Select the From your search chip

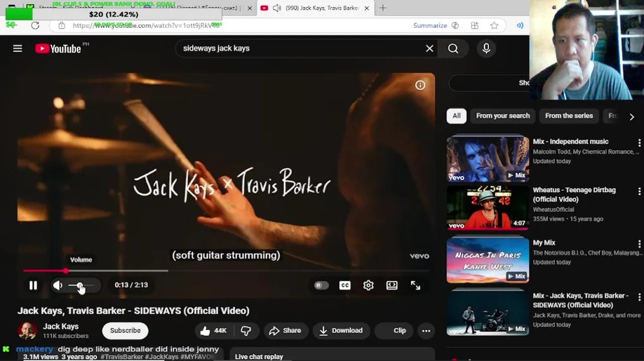click(503, 116)
